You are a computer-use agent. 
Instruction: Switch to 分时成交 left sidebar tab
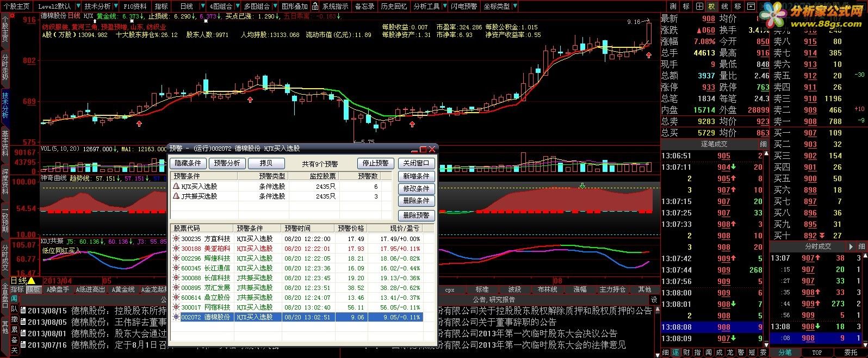pyautogui.click(x=5, y=257)
